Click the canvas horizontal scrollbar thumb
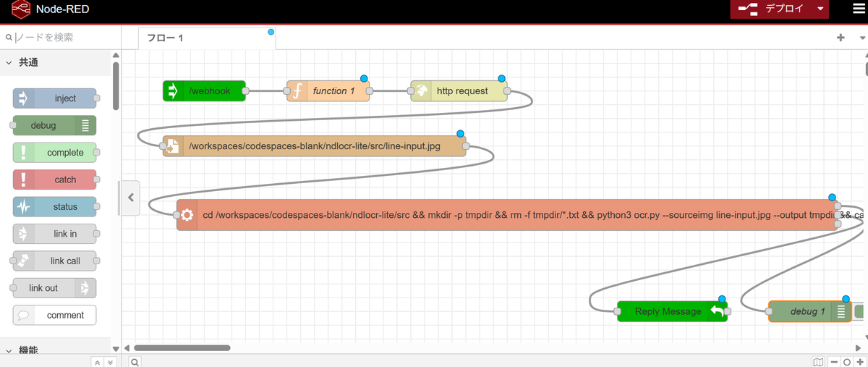 click(182, 347)
